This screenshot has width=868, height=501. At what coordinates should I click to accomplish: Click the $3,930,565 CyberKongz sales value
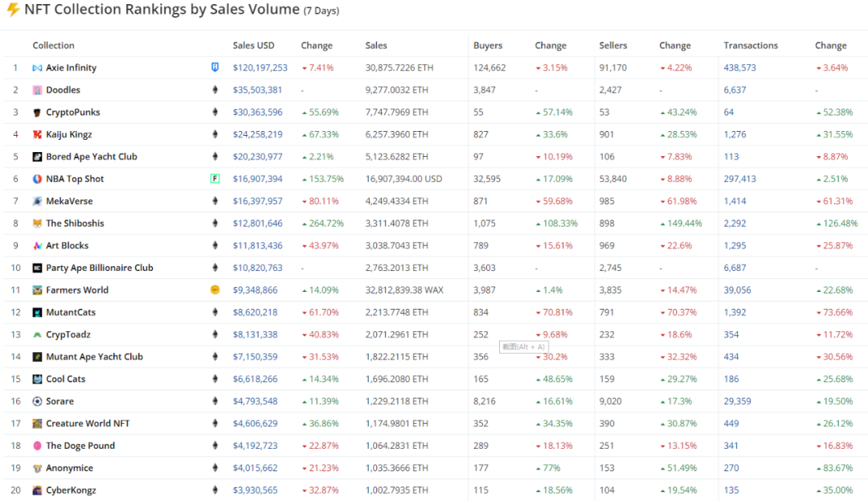256,490
